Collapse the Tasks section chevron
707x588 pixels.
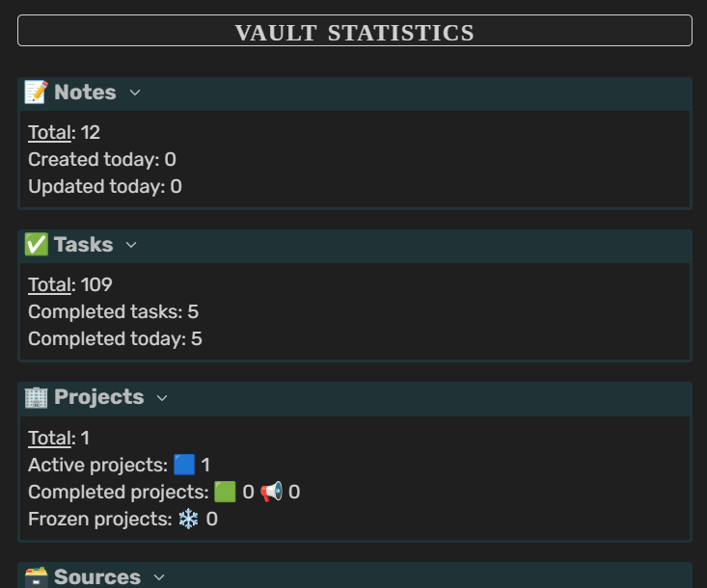point(131,245)
